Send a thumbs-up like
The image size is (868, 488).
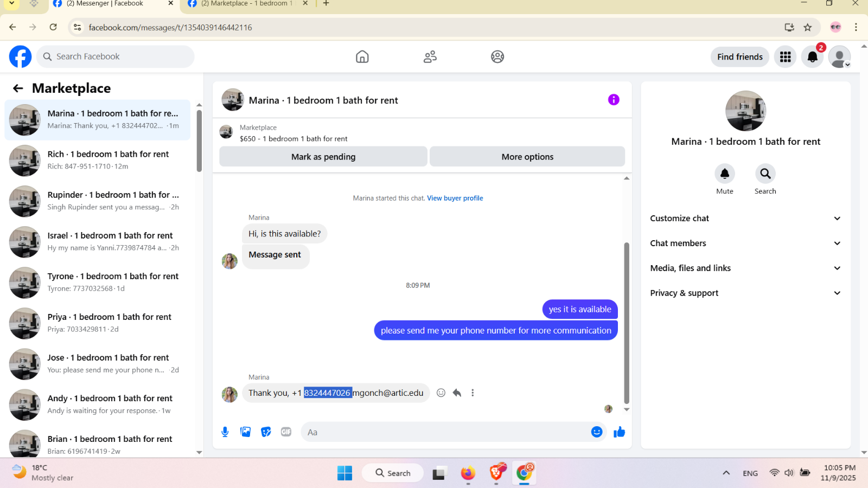620,432
